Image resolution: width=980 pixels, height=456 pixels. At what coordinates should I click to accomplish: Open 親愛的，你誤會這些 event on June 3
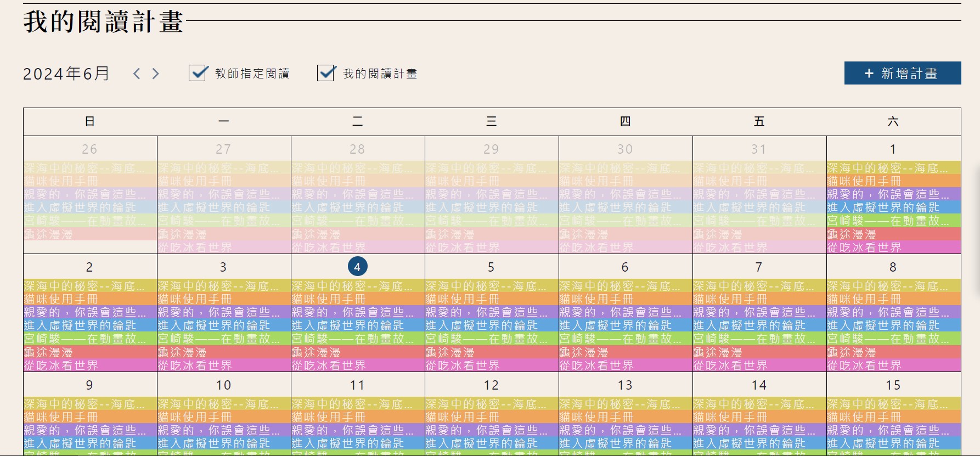coord(223,312)
